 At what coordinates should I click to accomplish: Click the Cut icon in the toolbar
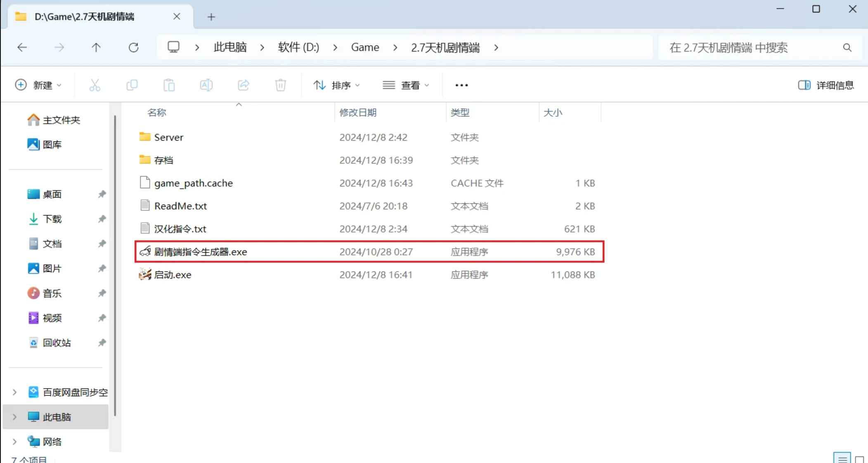(x=95, y=85)
